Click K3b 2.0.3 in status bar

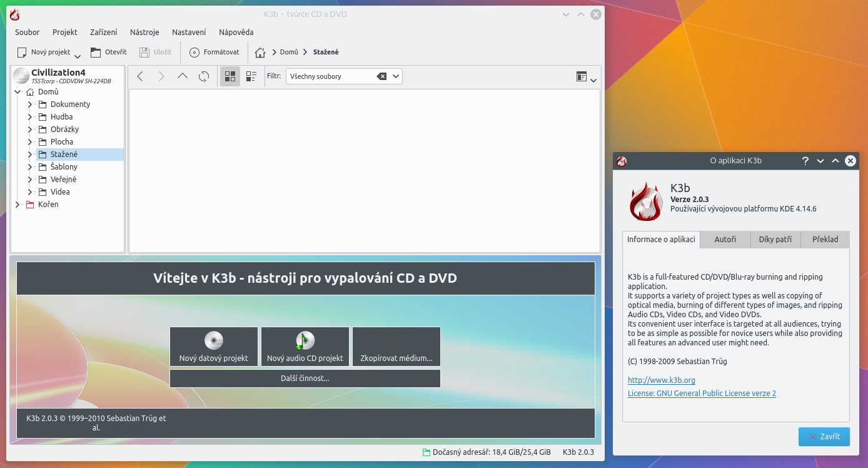[x=578, y=452]
